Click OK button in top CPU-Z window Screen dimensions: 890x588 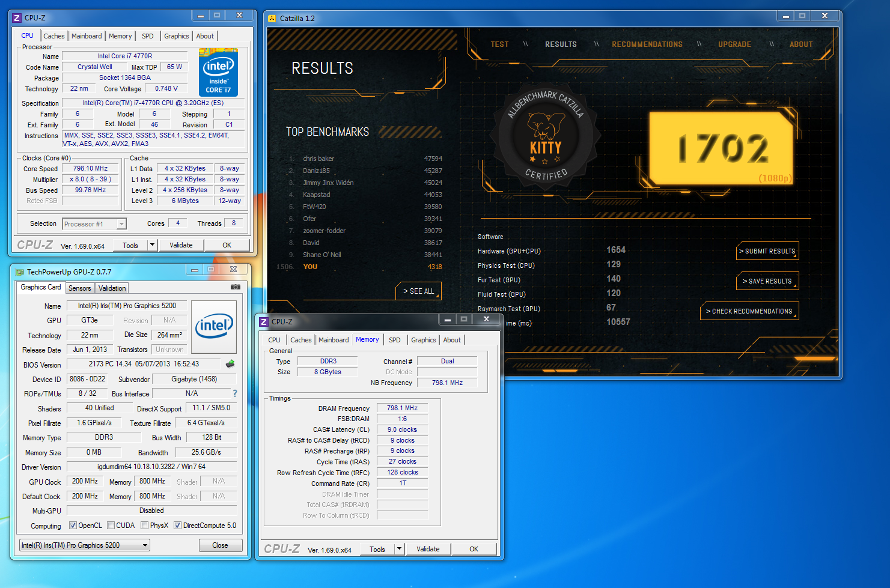[227, 245]
